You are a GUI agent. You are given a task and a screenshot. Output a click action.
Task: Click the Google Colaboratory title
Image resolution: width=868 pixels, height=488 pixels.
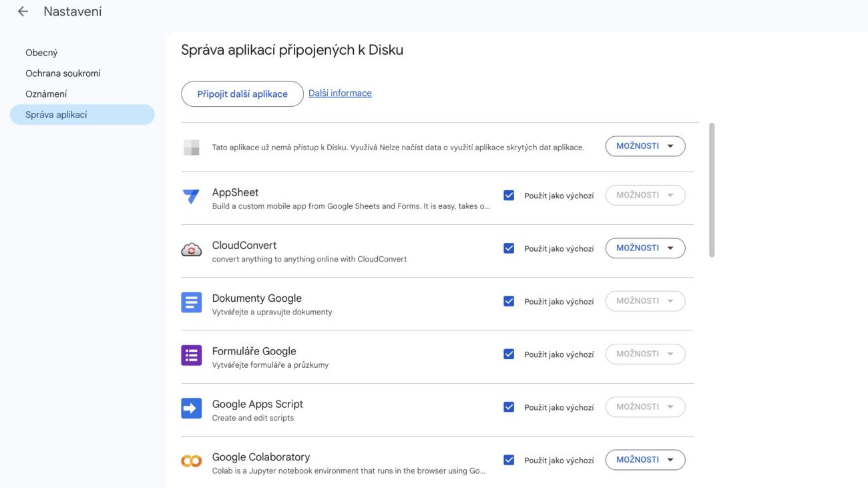[x=261, y=457]
